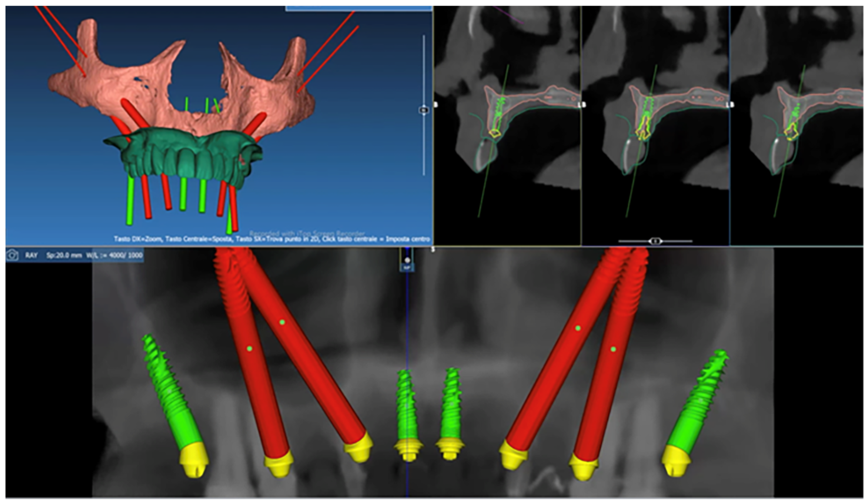
Task: Click the vertical zoom slider handle in 3D view
Action: pyautogui.click(x=424, y=110)
